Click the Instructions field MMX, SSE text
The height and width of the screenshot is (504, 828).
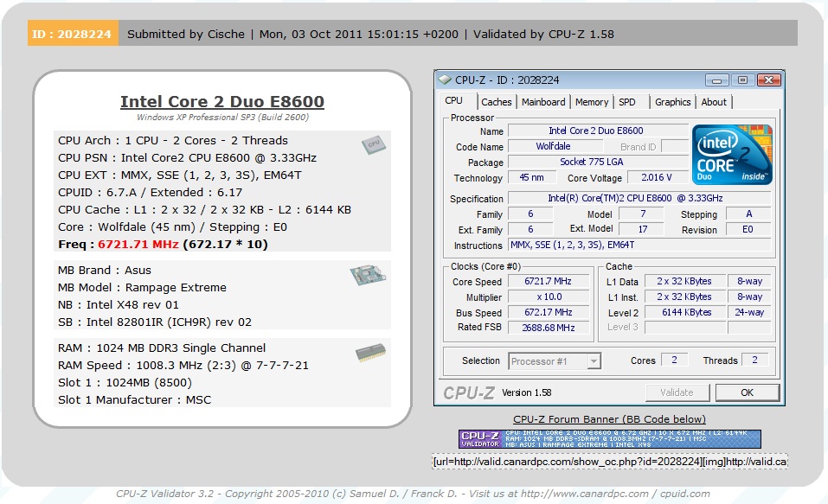click(639, 245)
